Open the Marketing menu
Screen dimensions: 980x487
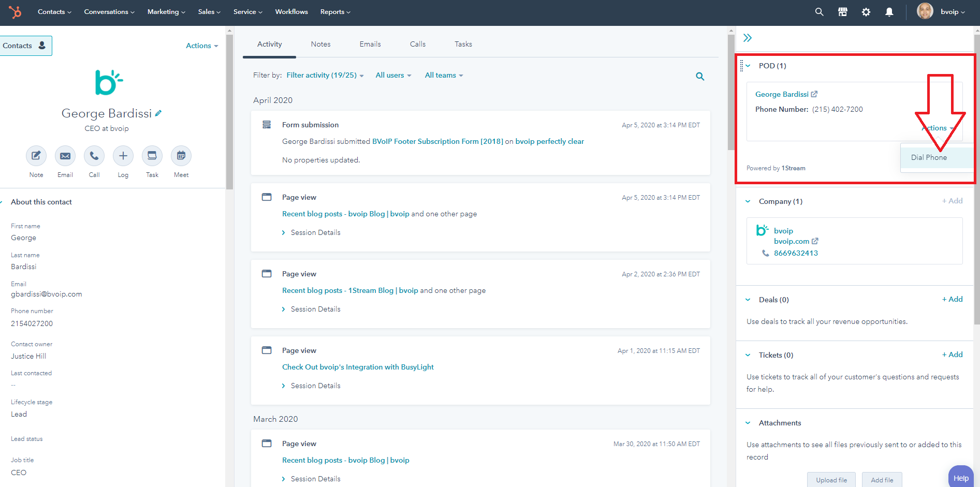tap(166, 12)
